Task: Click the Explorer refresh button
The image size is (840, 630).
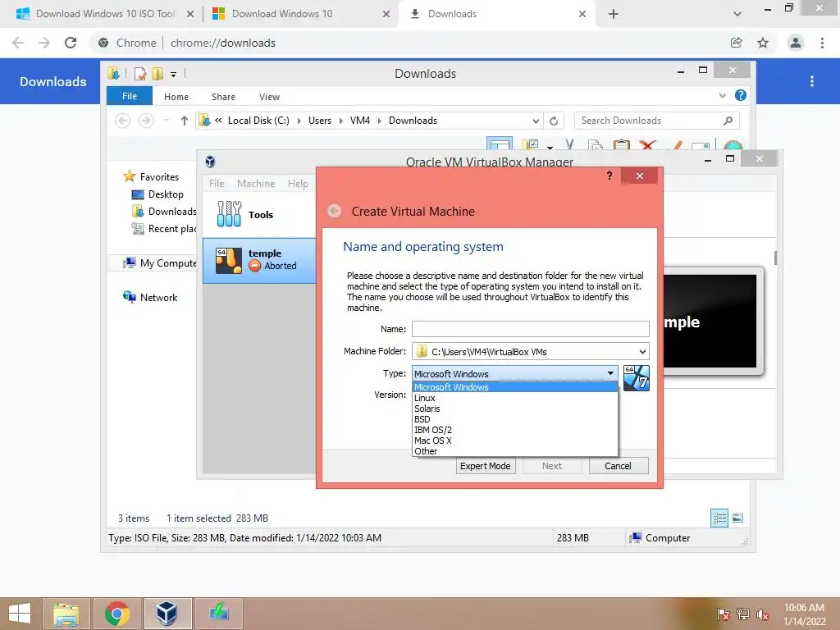Action: click(x=554, y=121)
